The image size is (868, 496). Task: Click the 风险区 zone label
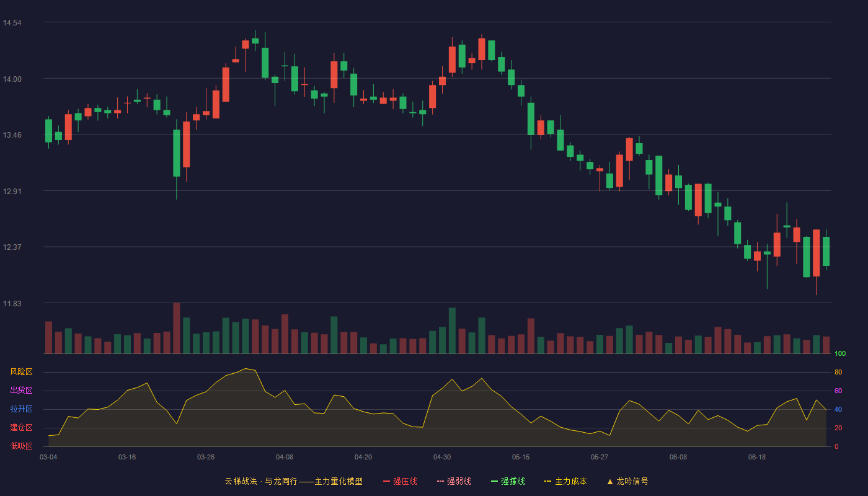21,372
